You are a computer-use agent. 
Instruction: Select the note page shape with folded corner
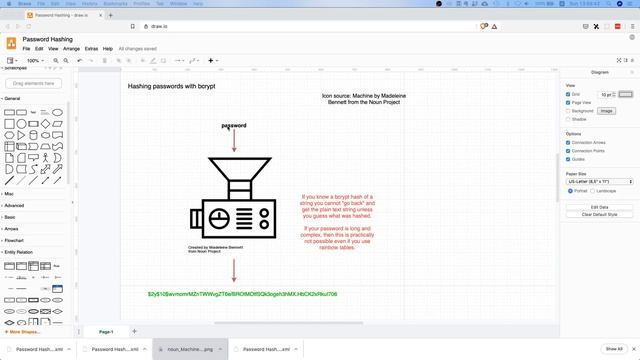coord(9,158)
